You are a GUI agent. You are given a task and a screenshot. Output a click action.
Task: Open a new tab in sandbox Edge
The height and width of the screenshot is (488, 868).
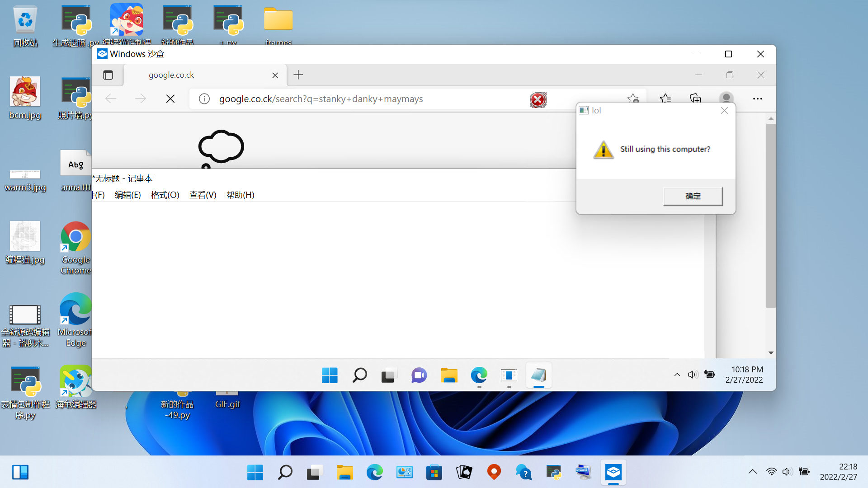(x=298, y=75)
